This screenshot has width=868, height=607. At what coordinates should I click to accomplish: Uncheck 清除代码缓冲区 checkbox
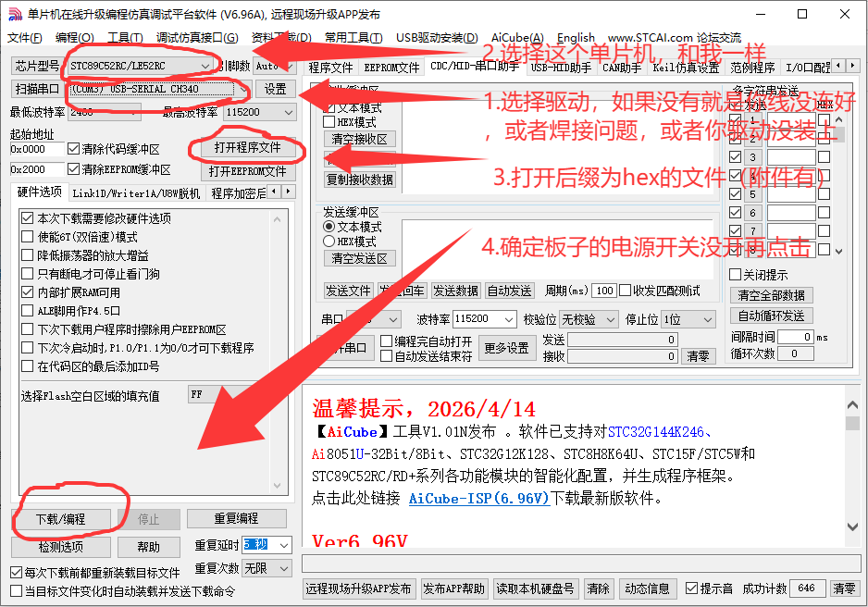(74, 149)
